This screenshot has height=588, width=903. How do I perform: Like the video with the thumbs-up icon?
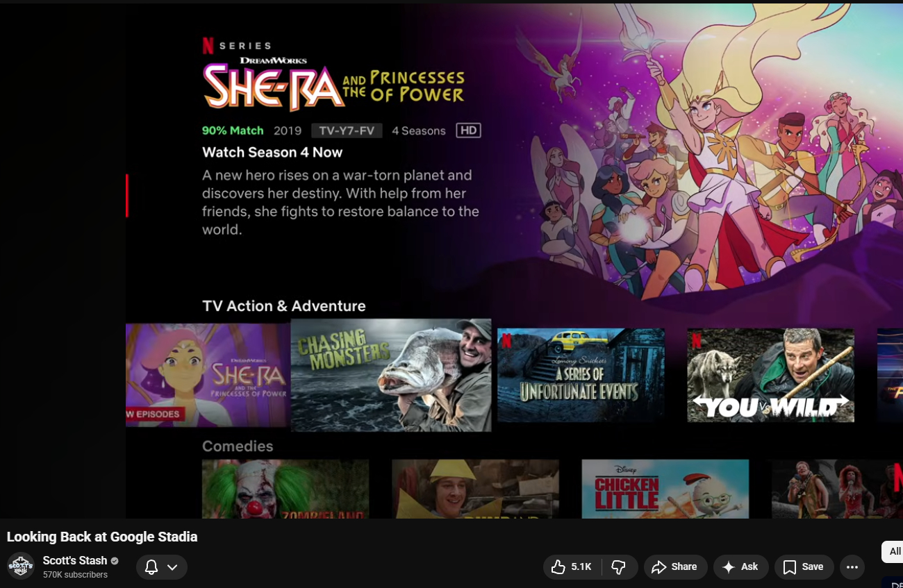pyautogui.click(x=558, y=567)
